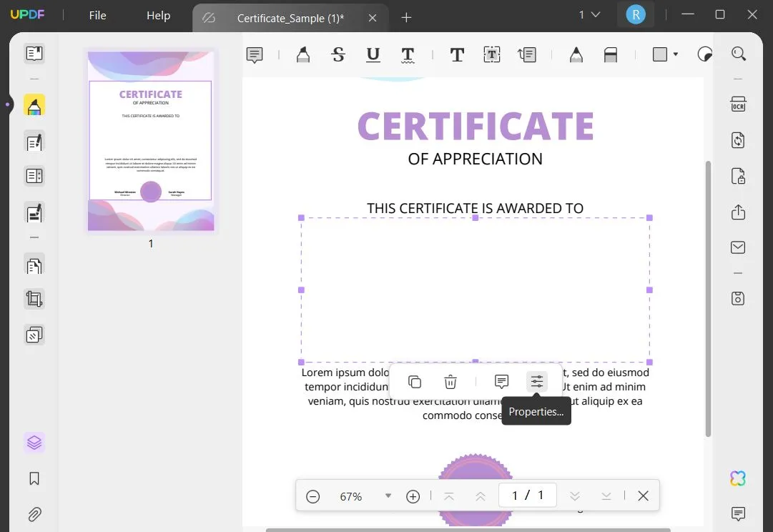Open the search magnifier tool
773x532 pixels.
point(739,54)
